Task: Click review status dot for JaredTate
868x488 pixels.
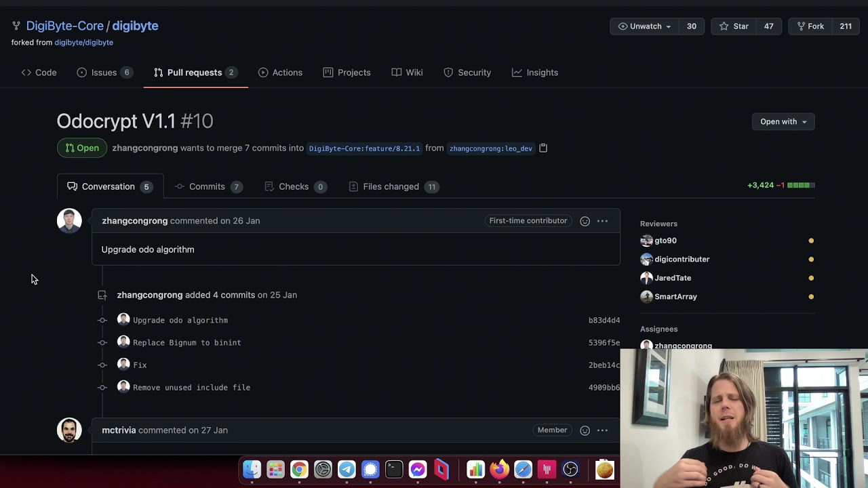Action: click(811, 278)
